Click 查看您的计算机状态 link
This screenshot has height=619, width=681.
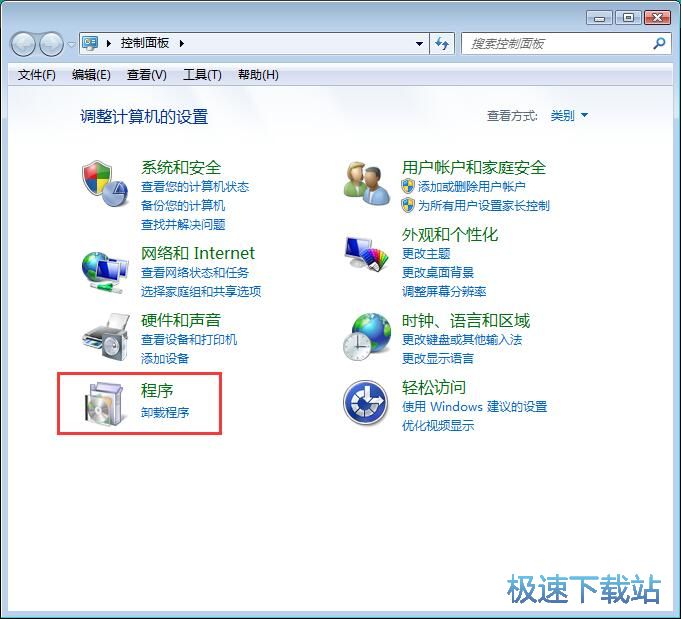tap(195, 187)
